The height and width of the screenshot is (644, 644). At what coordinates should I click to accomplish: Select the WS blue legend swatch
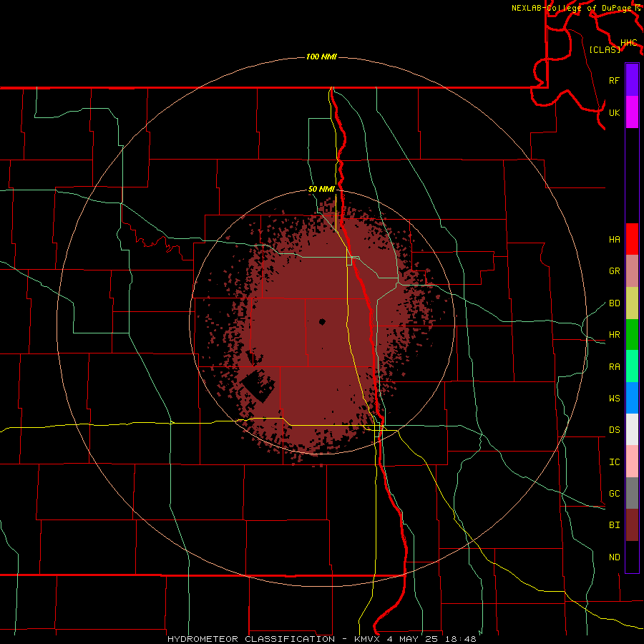632,398
